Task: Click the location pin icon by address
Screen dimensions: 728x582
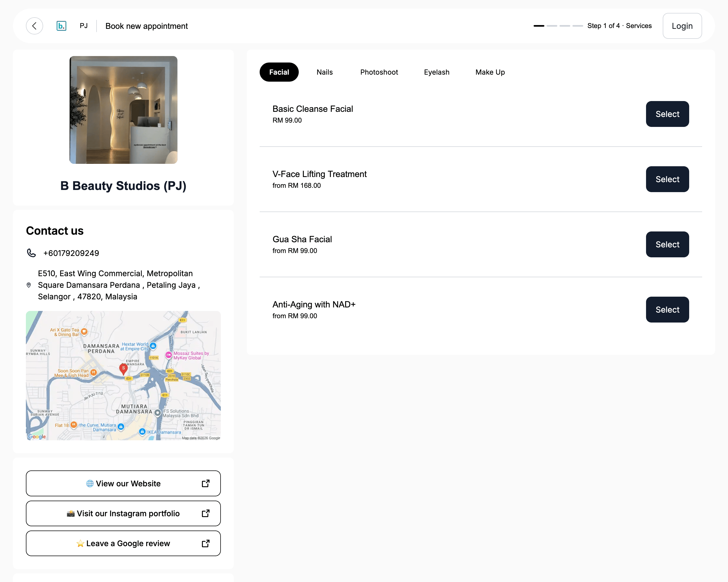Action: coord(29,285)
